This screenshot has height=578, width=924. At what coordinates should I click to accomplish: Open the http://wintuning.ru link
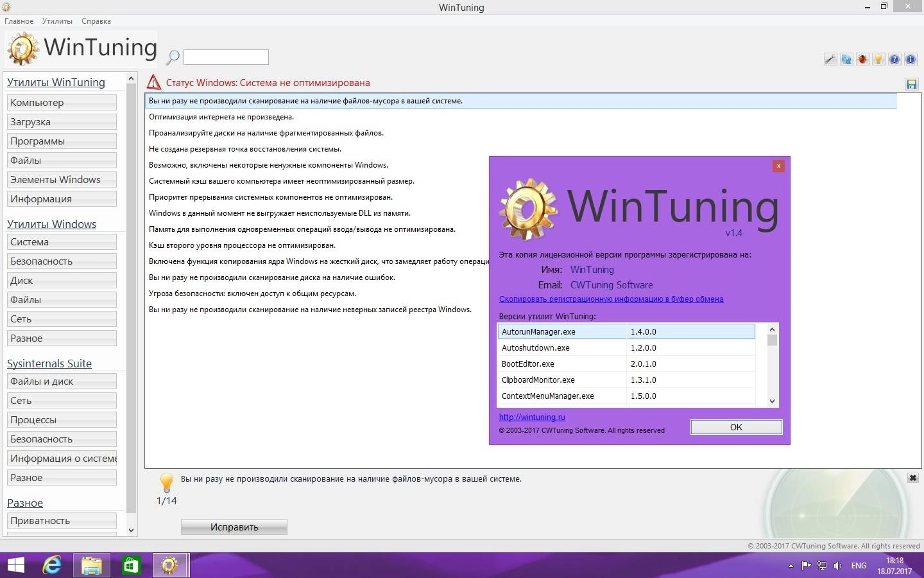tap(532, 417)
